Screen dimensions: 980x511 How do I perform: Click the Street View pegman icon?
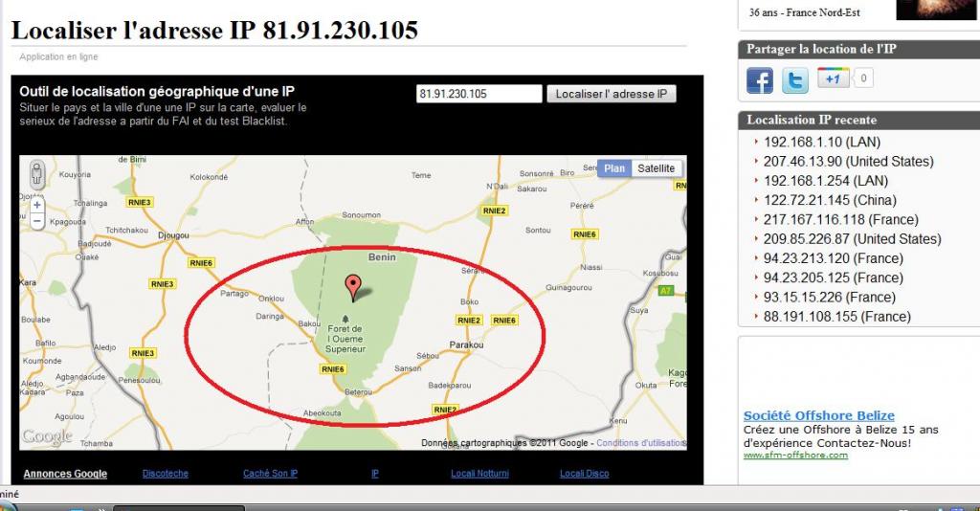pyautogui.click(x=37, y=174)
